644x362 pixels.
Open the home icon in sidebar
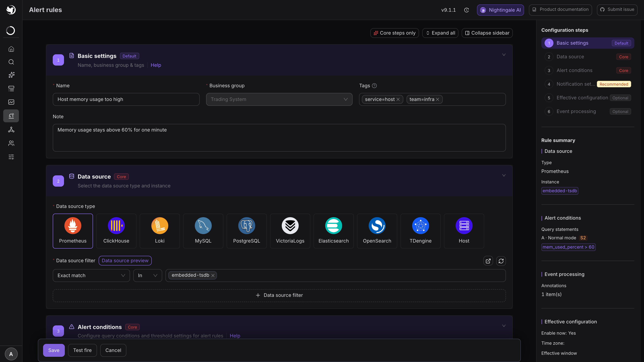click(11, 49)
